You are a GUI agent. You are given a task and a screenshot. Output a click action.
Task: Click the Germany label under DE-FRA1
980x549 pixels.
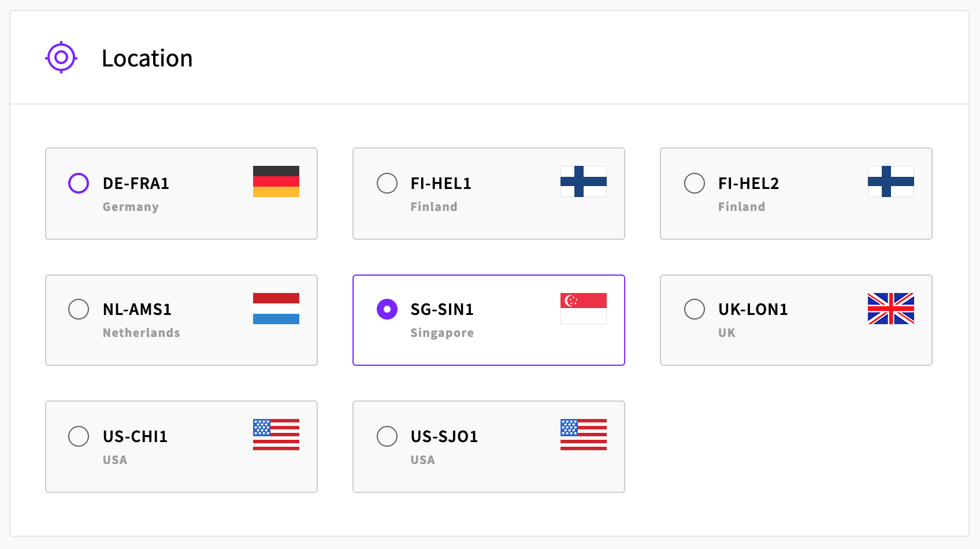pyautogui.click(x=131, y=207)
